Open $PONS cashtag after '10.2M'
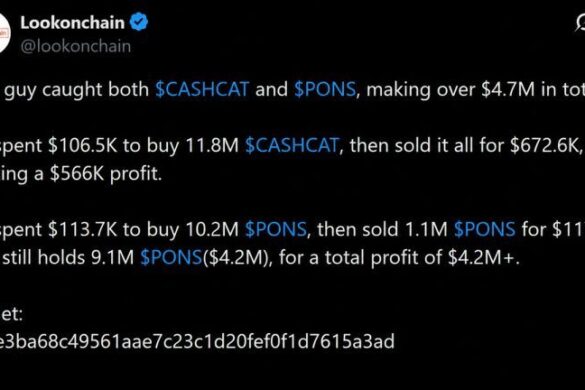Image resolution: width=585 pixels, height=390 pixels. (x=276, y=229)
